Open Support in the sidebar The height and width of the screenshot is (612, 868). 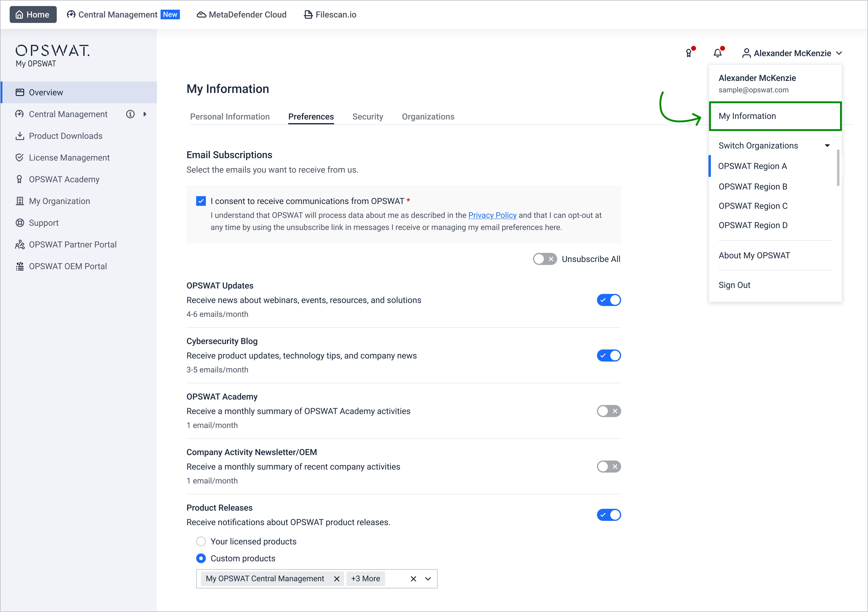pos(43,223)
